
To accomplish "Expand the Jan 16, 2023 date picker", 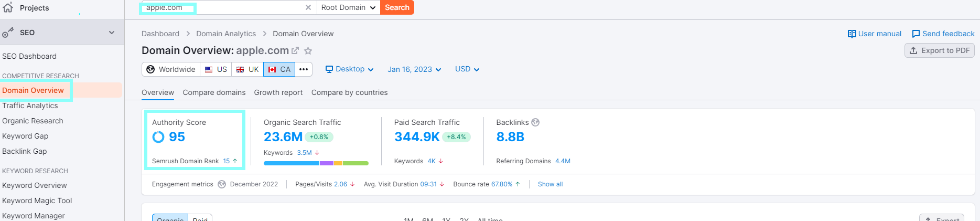I will click(414, 69).
